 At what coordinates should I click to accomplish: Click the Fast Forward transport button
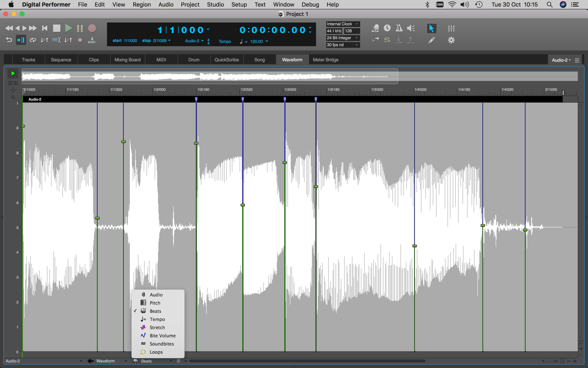pyautogui.click(x=33, y=28)
